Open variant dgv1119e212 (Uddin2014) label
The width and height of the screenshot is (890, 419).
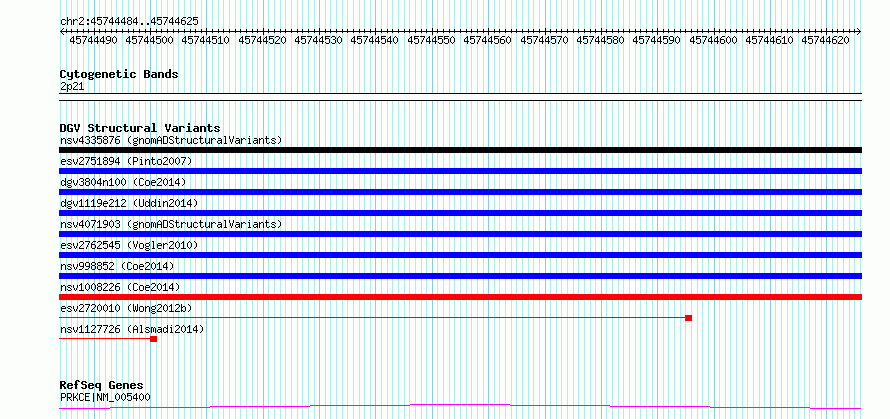(x=129, y=203)
